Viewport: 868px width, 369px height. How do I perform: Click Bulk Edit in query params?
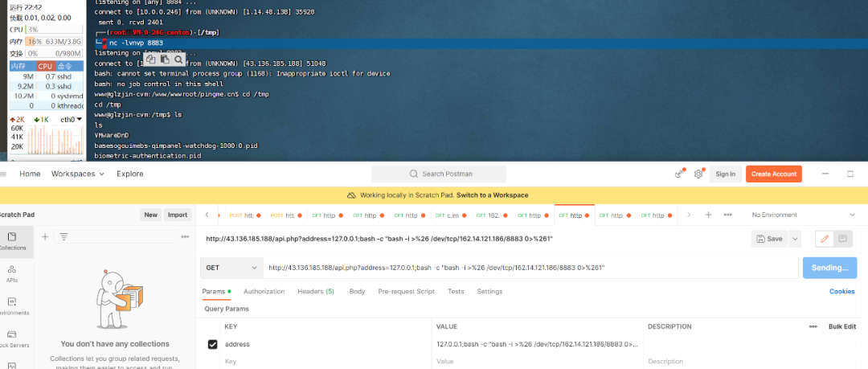point(842,326)
